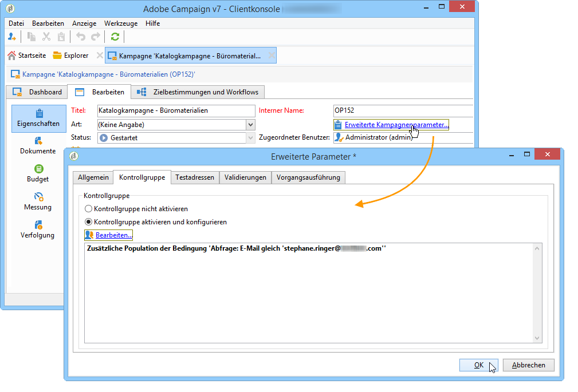The image size is (578, 392).
Task: Click the people icon beside Bearbeiten... link
Action: [x=89, y=235]
